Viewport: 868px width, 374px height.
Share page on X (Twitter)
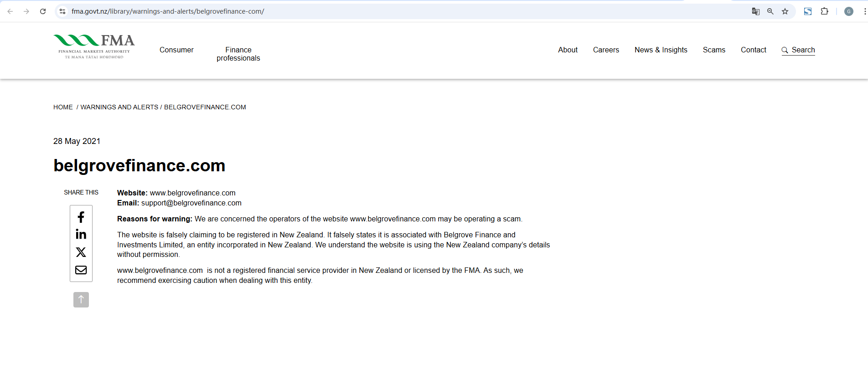[81, 252]
